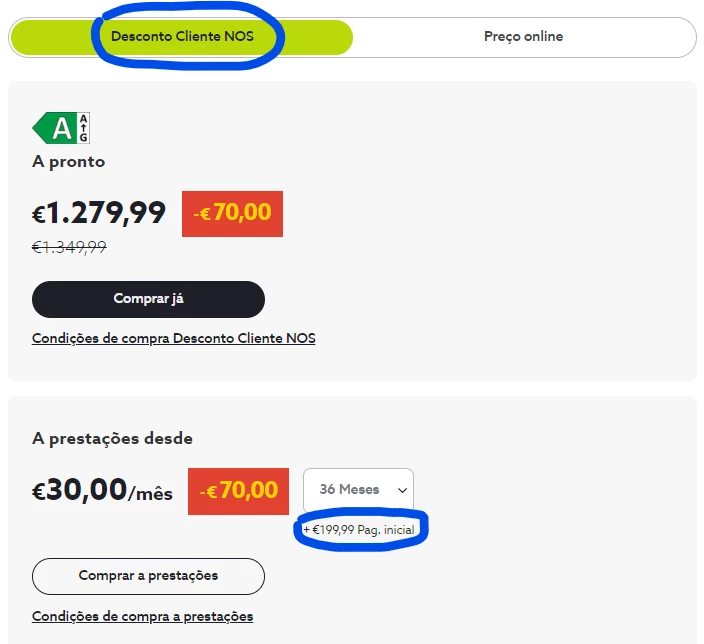
Task: Click the A prestações desde heading
Action: pyautogui.click(x=112, y=438)
